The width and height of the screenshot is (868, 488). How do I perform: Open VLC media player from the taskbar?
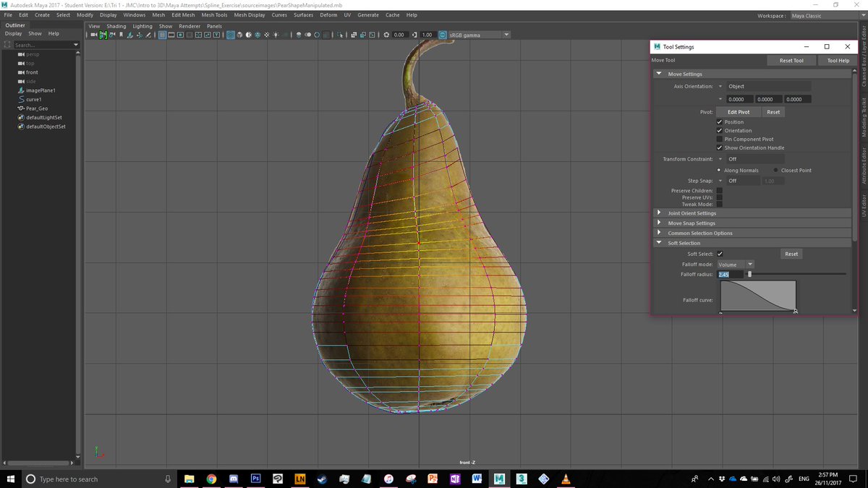[565, 479]
